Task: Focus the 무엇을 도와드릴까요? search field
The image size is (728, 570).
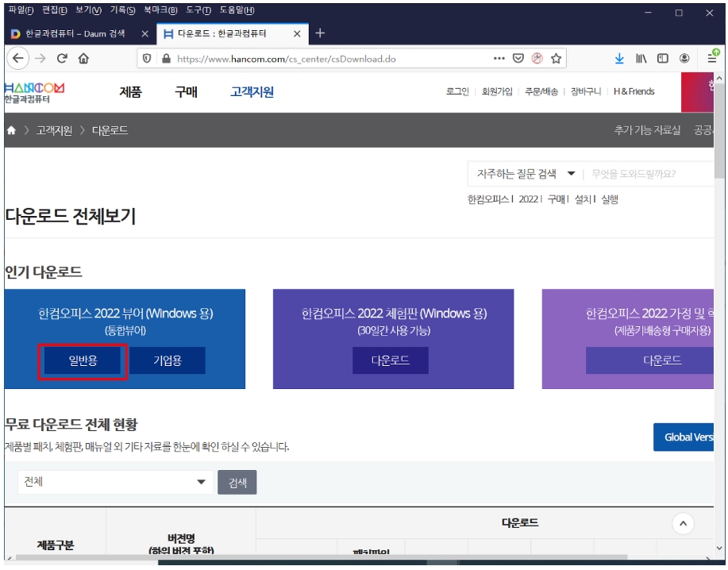Action: (x=650, y=174)
